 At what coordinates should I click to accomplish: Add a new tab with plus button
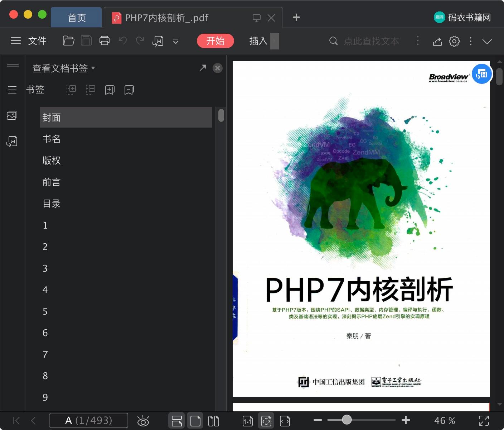(296, 17)
